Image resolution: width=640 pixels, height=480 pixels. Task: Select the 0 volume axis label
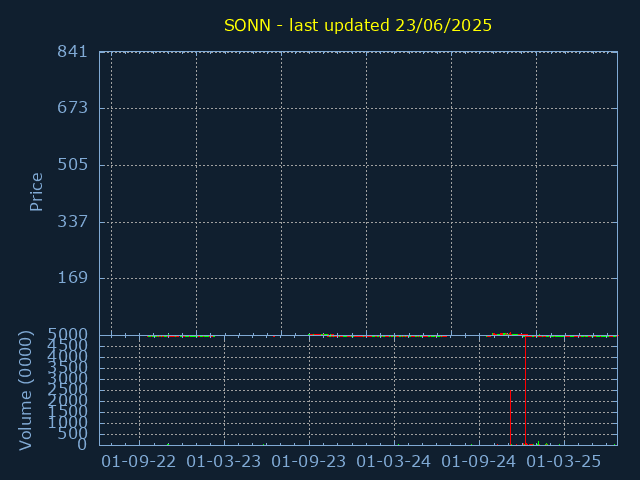coord(82,444)
